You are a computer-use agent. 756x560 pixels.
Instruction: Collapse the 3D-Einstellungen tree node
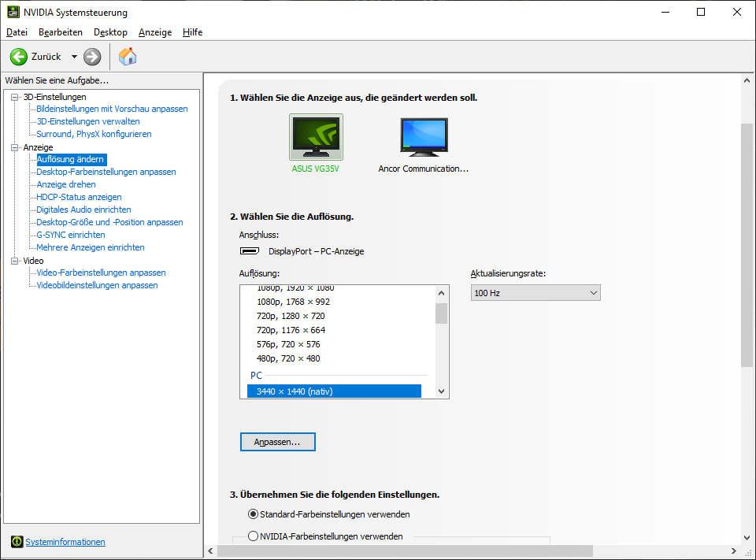(x=15, y=97)
